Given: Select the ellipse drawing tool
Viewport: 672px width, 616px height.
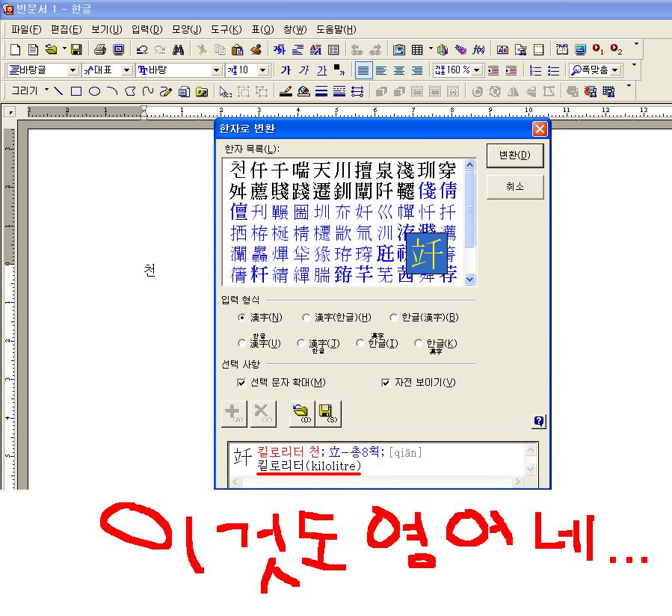Looking at the screenshot, I should click(94, 92).
